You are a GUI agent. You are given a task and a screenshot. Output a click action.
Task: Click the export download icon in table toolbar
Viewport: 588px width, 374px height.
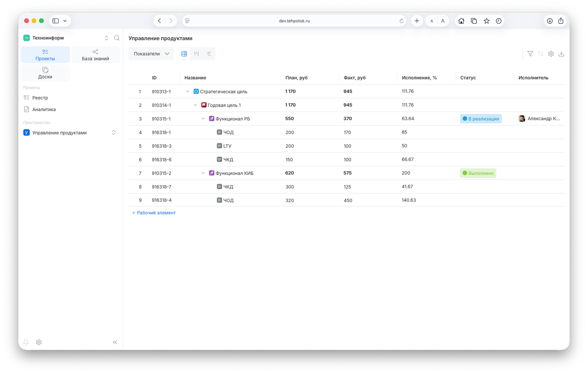tap(561, 54)
